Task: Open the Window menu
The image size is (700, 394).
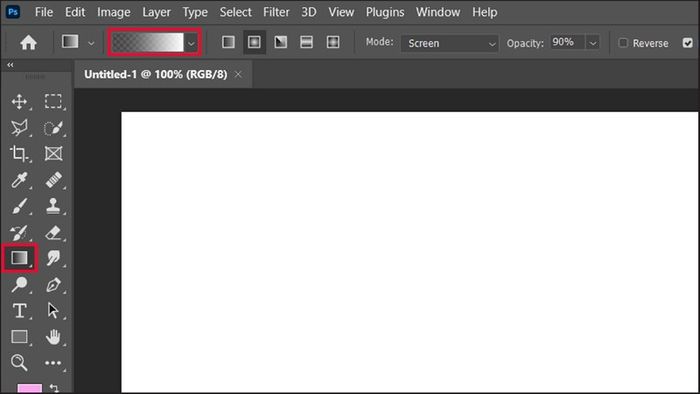Action: pyautogui.click(x=438, y=12)
